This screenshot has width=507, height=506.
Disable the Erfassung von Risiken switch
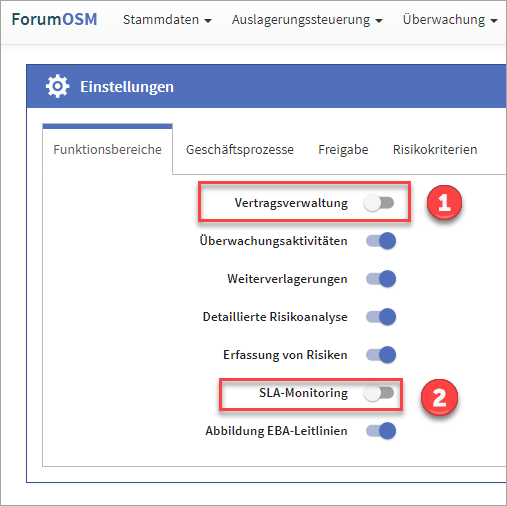tap(381, 355)
